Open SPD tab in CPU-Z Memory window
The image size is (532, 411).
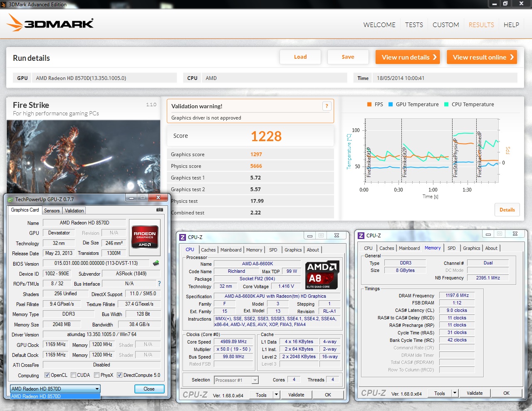coord(452,248)
